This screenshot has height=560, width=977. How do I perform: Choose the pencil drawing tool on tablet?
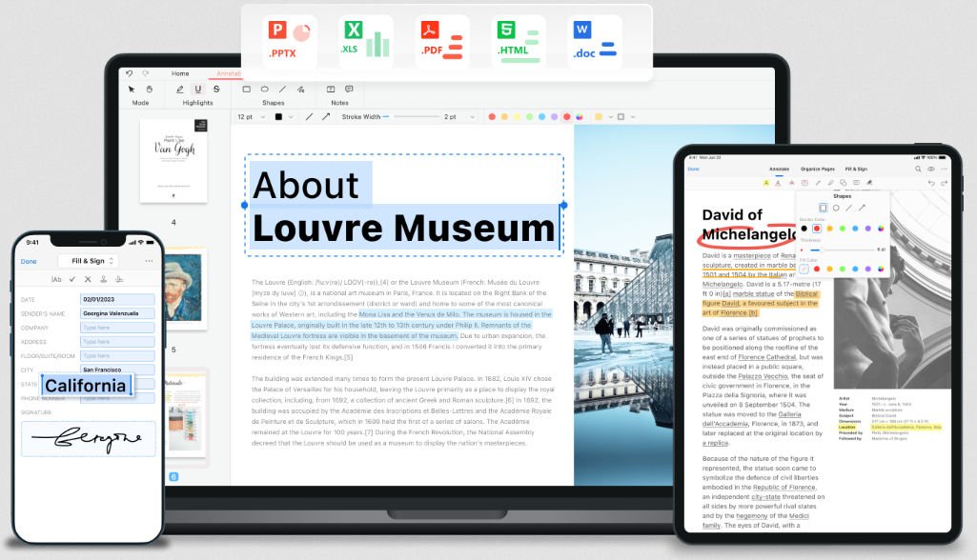click(818, 183)
